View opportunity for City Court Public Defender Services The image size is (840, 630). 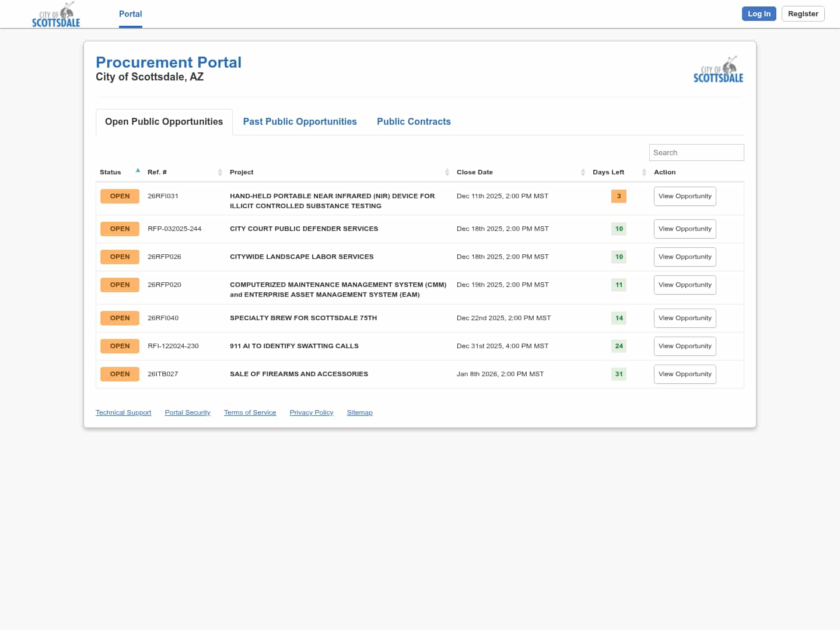(684, 229)
